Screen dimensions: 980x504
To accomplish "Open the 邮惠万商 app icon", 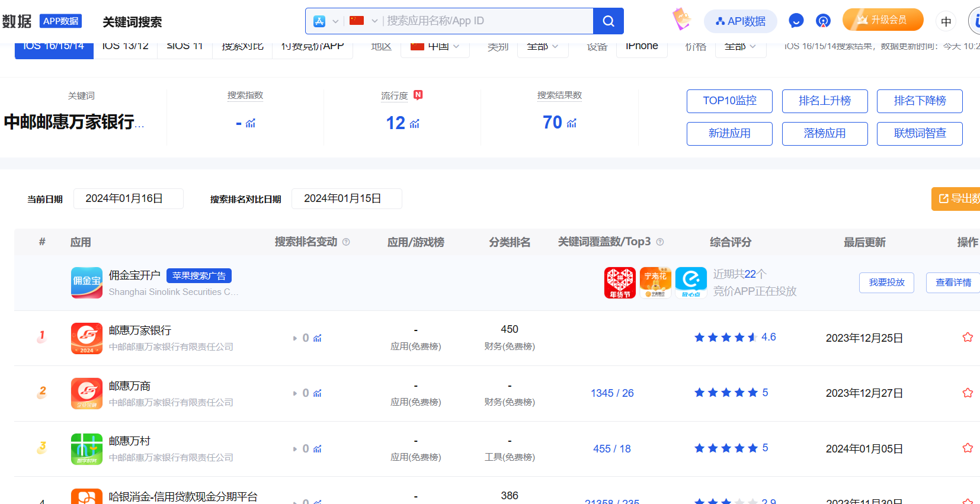I will pyautogui.click(x=87, y=393).
